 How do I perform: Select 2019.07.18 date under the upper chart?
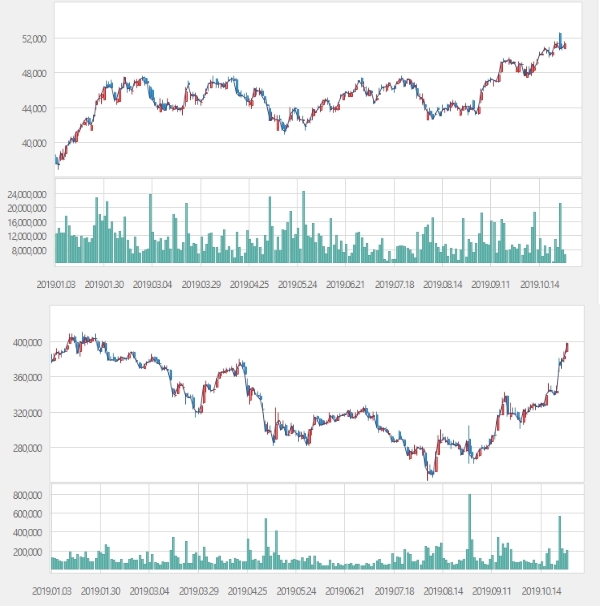[x=394, y=284]
